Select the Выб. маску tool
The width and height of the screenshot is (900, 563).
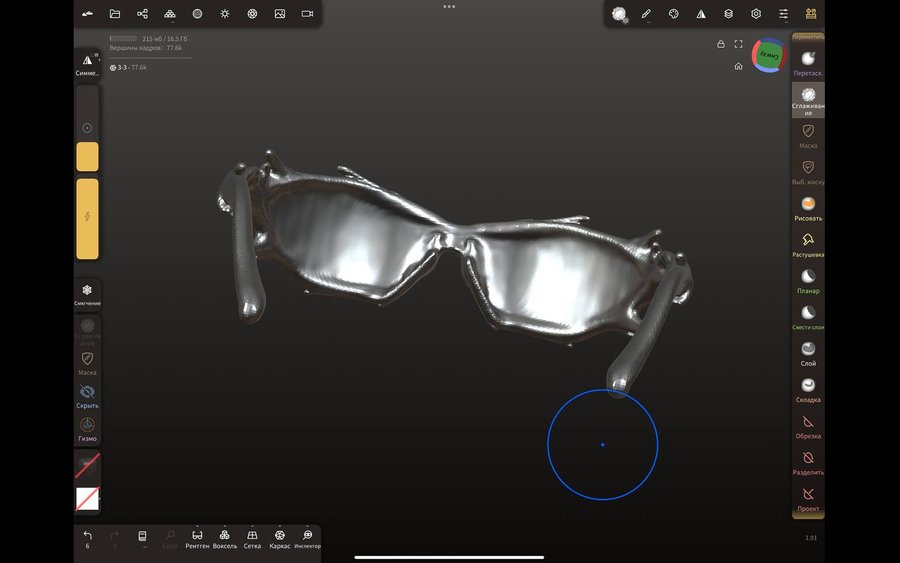[x=808, y=173]
